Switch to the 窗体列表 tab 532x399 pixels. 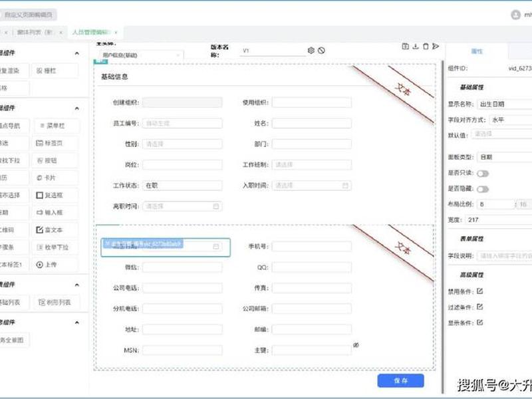(35, 32)
